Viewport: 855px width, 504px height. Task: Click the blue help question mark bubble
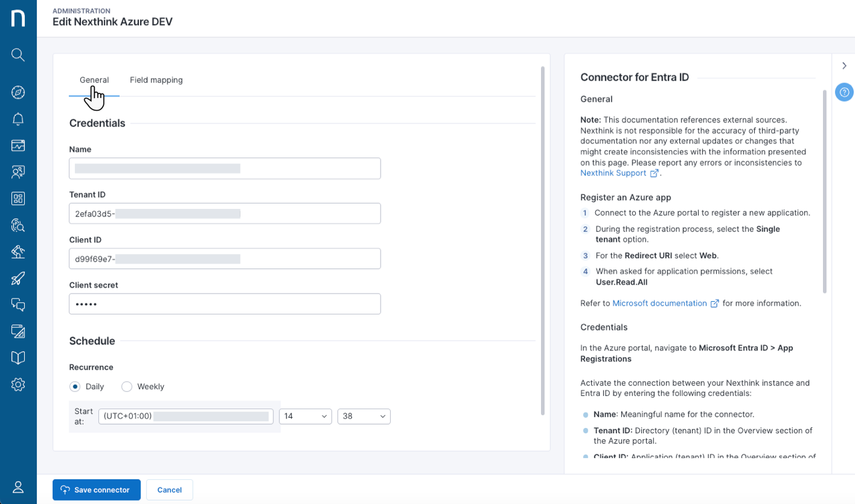coord(844,92)
